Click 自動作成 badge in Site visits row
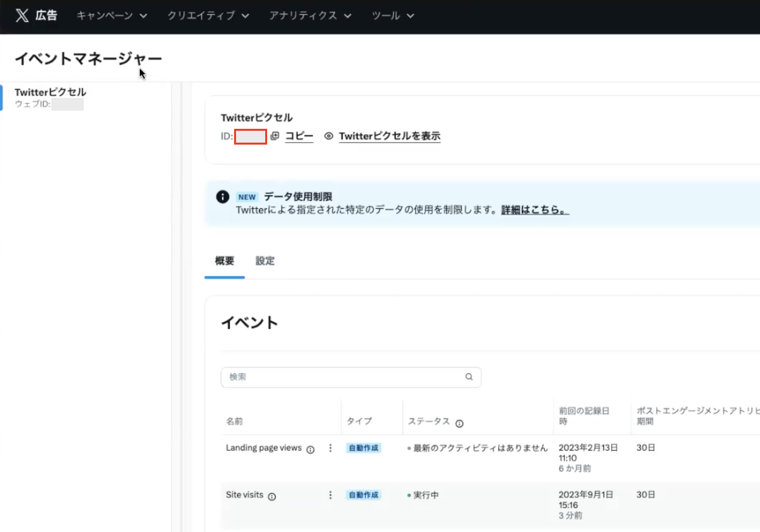The image size is (760, 532). pos(363,495)
